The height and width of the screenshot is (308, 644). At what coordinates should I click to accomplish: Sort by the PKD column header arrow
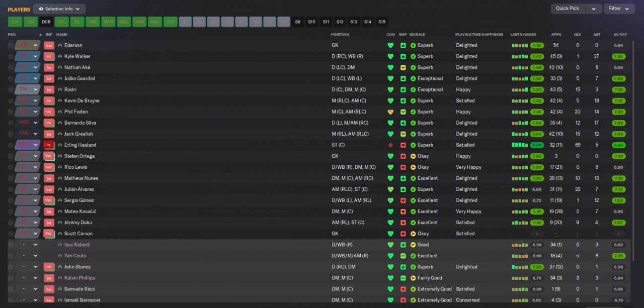pyautogui.click(x=40, y=35)
